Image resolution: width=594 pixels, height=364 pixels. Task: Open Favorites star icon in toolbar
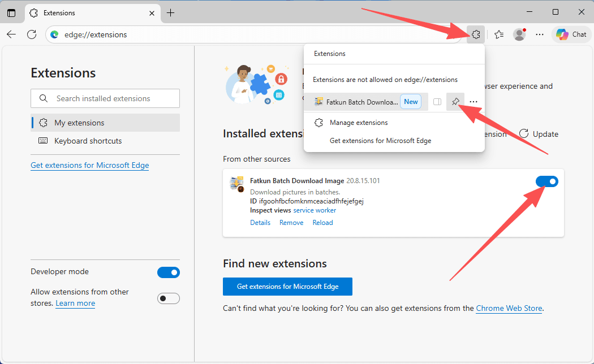pos(498,34)
